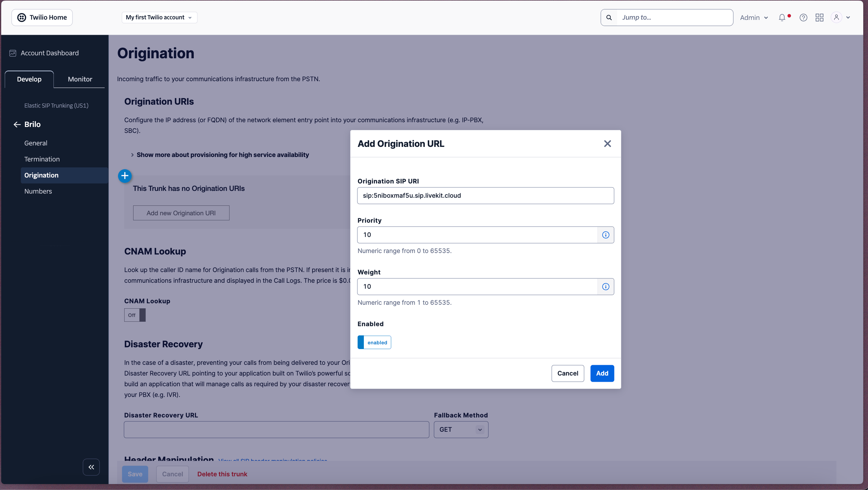The width and height of the screenshot is (868, 490).
Task: Open the notifications bell
Action: click(x=782, y=18)
